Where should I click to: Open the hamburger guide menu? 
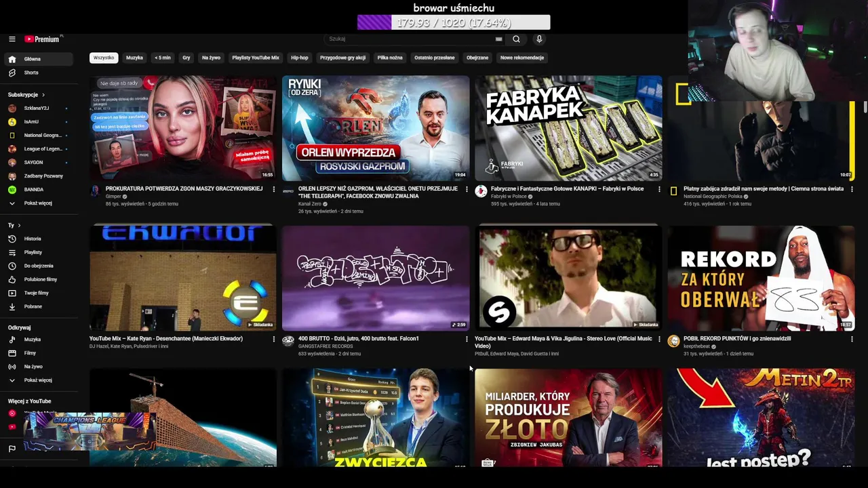(12, 39)
